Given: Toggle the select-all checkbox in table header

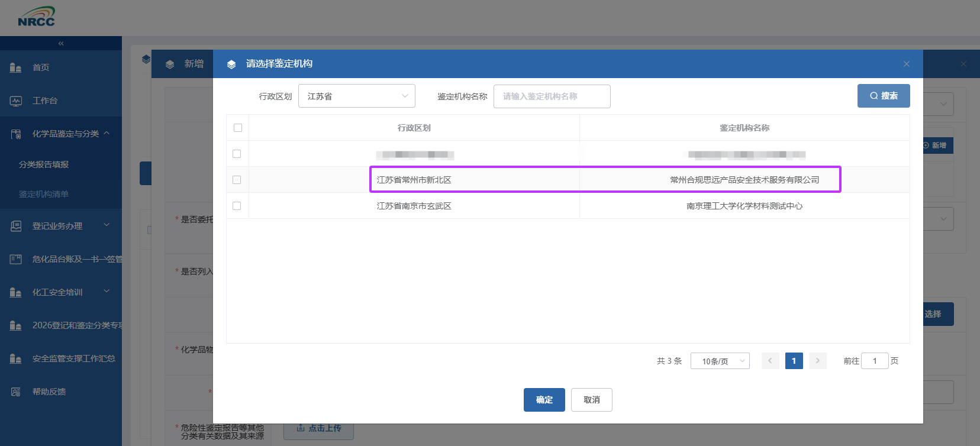Looking at the screenshot, I should 238,128.
